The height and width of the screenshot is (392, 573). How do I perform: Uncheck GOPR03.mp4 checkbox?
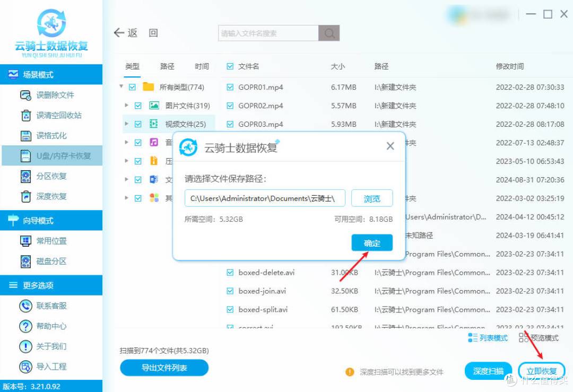coord(230,124)
